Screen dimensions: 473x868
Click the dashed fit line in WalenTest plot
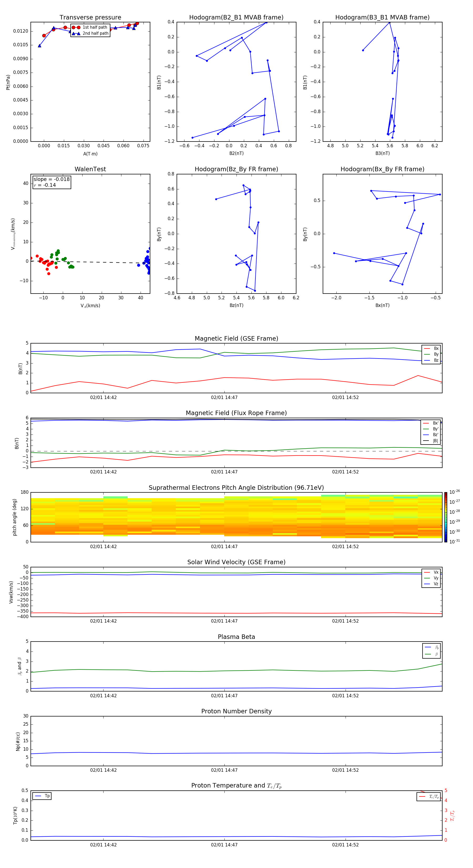(90, 262)
